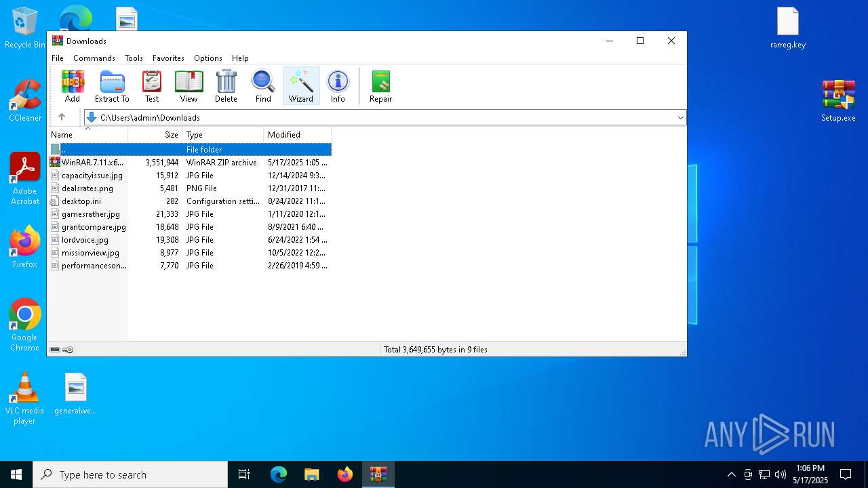Click the Test archive icon

click(152, 86)
